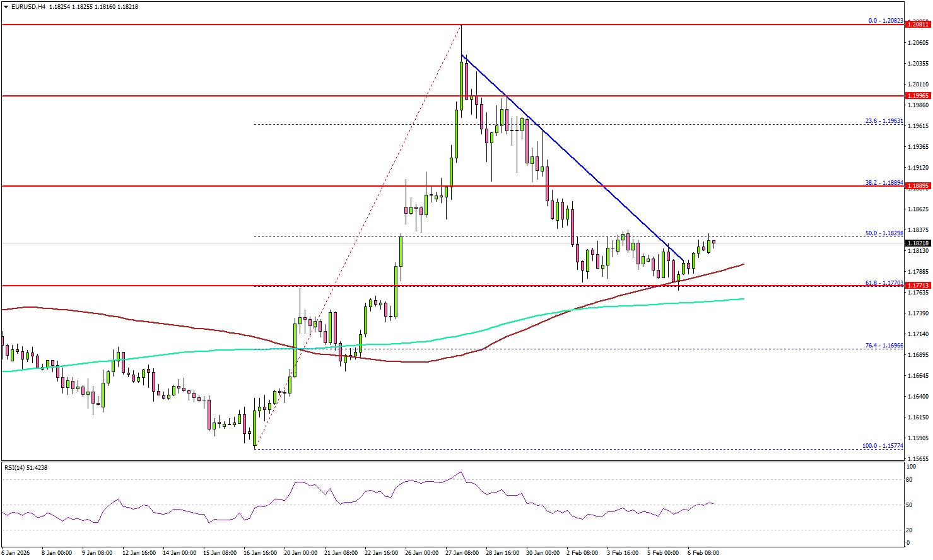
Task: Click the 20 Jan 00:00 time axis label
Action: pos(301,553)
